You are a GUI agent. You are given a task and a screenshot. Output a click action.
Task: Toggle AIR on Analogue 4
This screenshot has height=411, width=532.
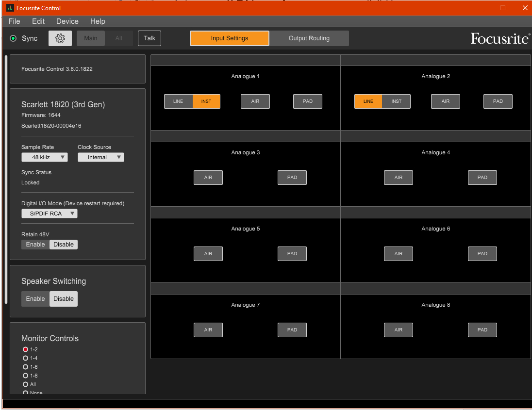point(399,178)
